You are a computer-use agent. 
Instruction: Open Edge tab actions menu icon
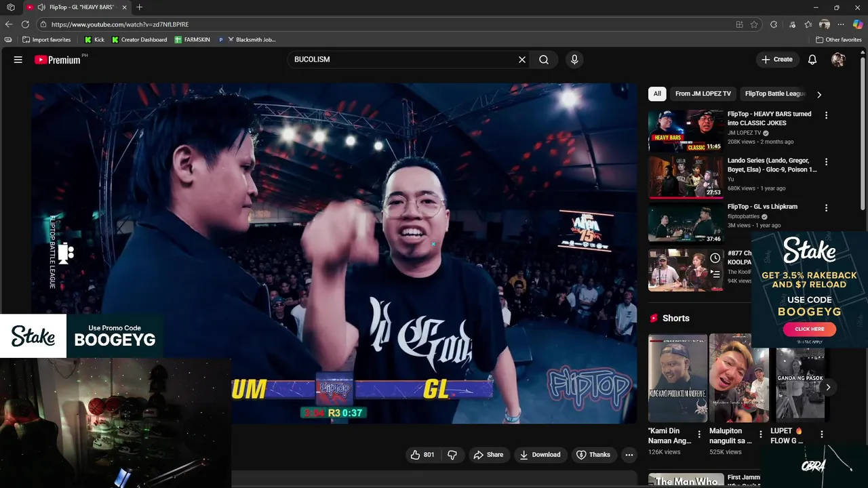pos(10,7)
